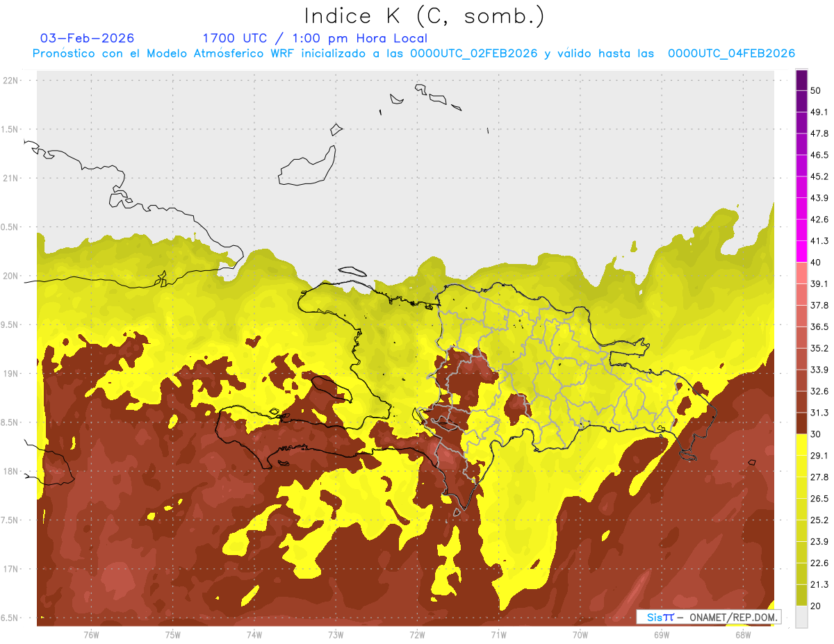This screenshot has width=834, height=644.
Task: Click the colorbar value "36.5"
Action: coord(819,327)
